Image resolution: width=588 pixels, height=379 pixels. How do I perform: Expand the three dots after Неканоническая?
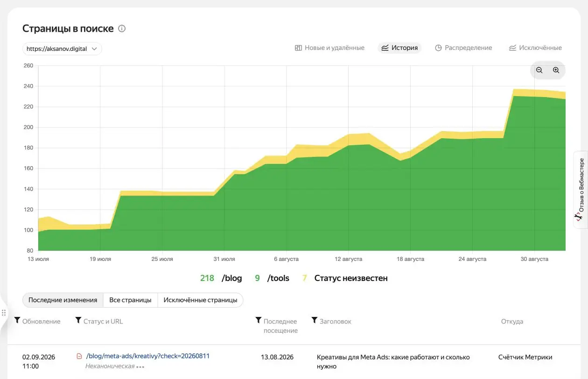pos(140,367)
